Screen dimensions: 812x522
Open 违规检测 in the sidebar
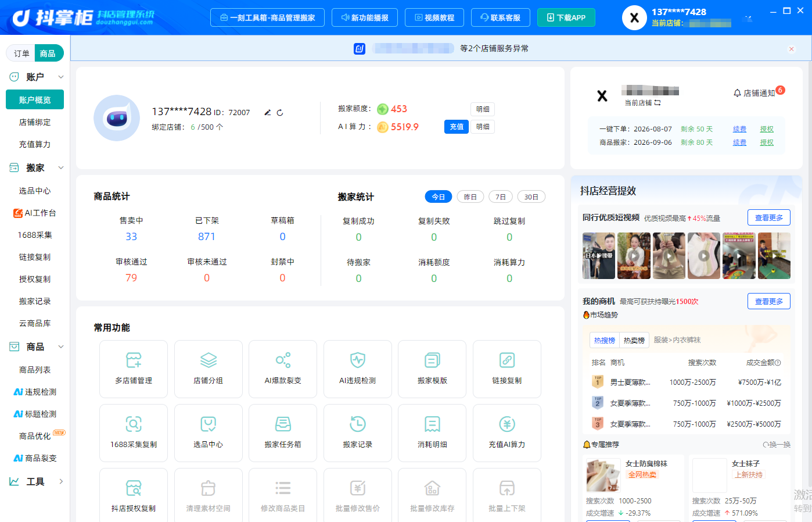(x=35, y=392)
